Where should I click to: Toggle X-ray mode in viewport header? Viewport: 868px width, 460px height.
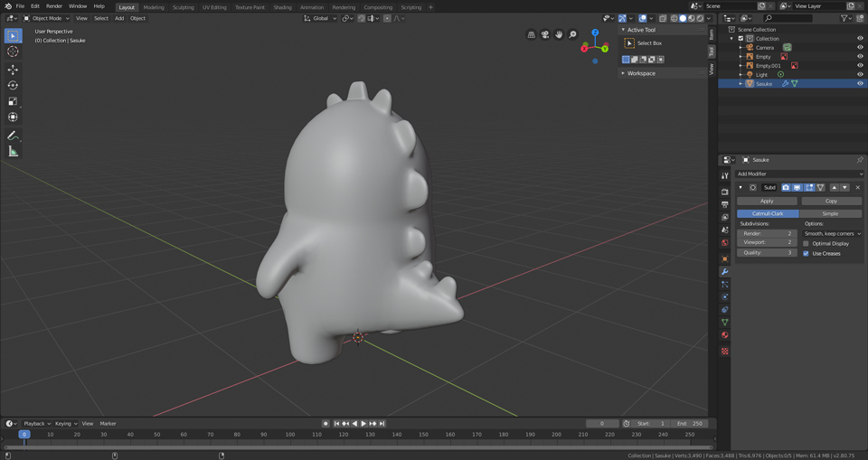[x=663, y=18]
